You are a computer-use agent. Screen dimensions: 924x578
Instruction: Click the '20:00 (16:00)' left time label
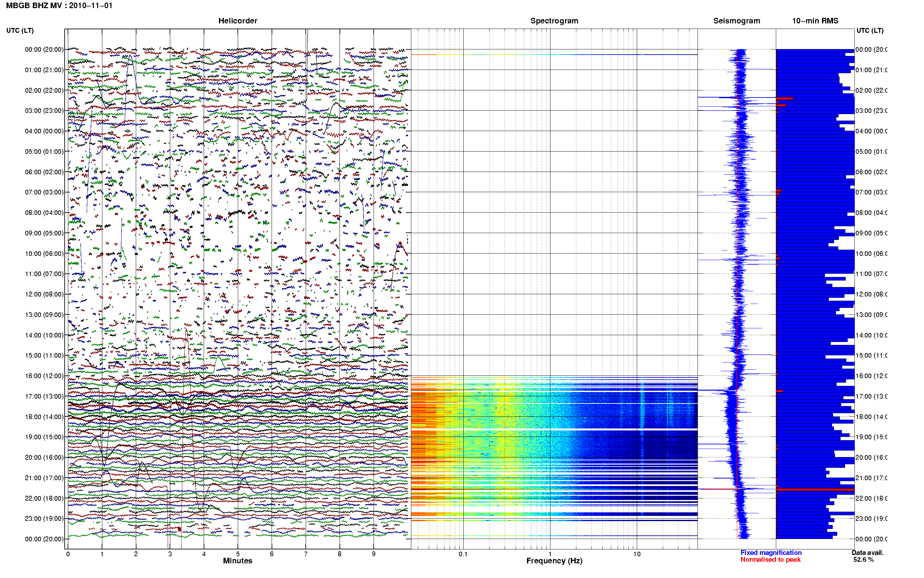(44, 457)
